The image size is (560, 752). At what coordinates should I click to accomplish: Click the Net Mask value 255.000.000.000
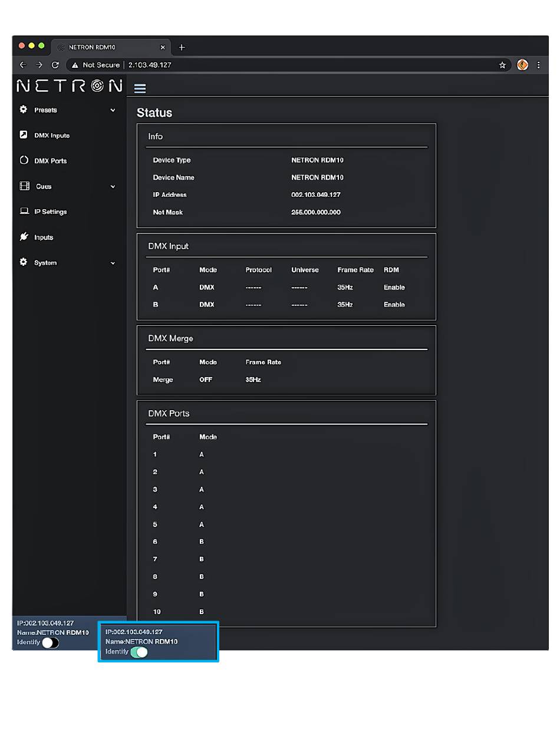pos(316,212)
